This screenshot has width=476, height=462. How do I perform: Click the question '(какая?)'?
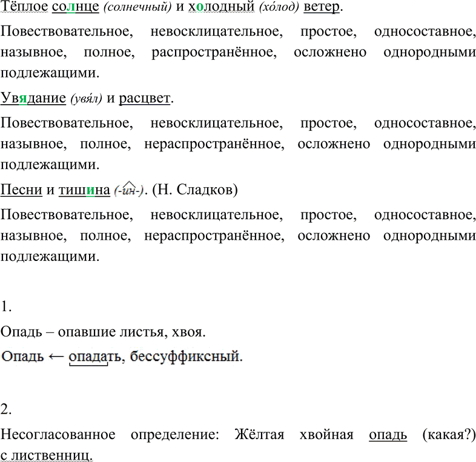click(x=449, y=435)
